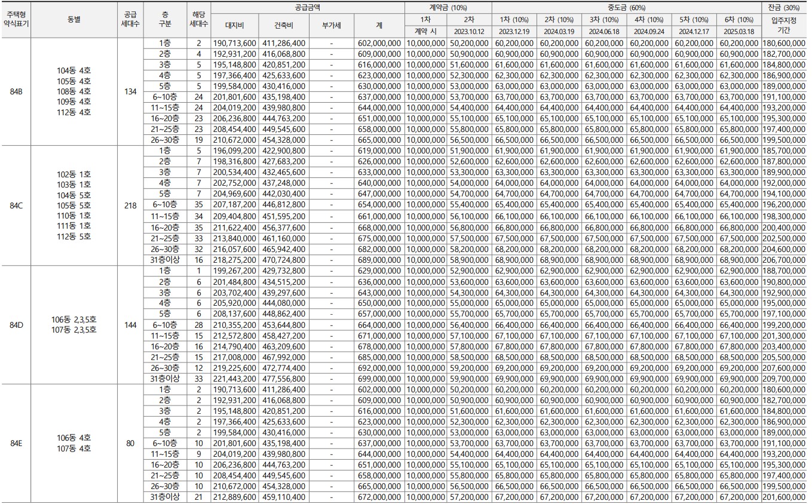
Task: Select total price 689,000,000
Action: click(379, 260)
